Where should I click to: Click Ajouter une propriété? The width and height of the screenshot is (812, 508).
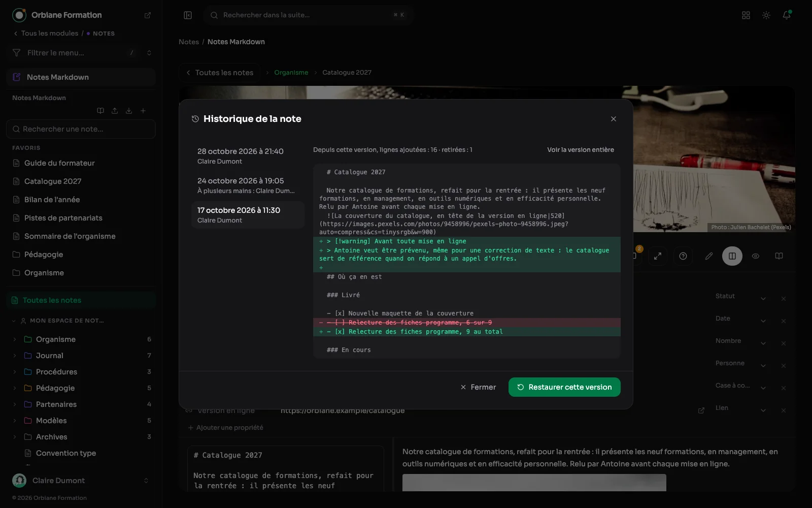tap(226, 428)
